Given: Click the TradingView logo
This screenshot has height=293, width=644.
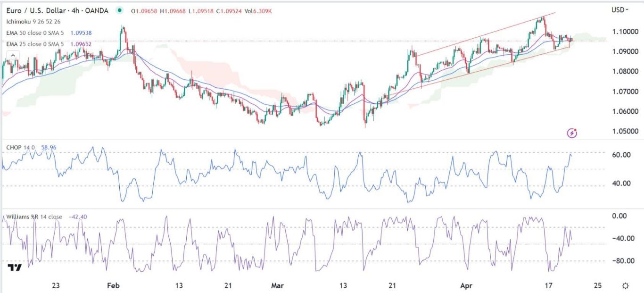Looking at the screenshot, I should click(15, 268).
